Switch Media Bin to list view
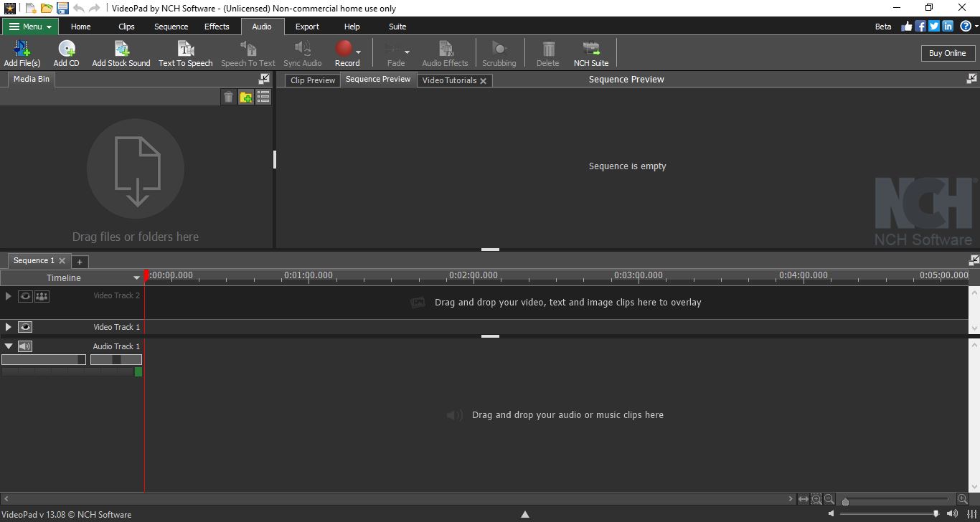This screenshot has width=980, height=522. tap(263, 97)
